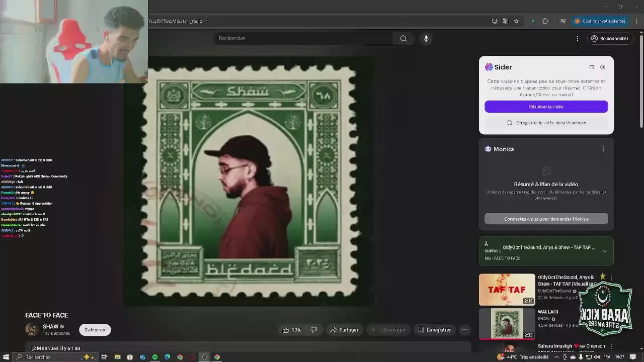
Task: Change Sider language via FR selector
Action: pos(592,67)
